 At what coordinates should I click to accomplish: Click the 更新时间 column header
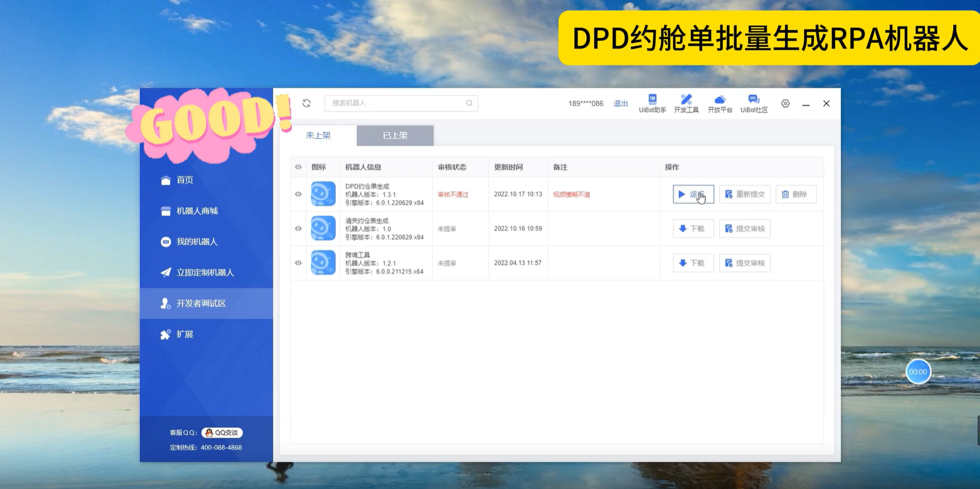point(508,167)
